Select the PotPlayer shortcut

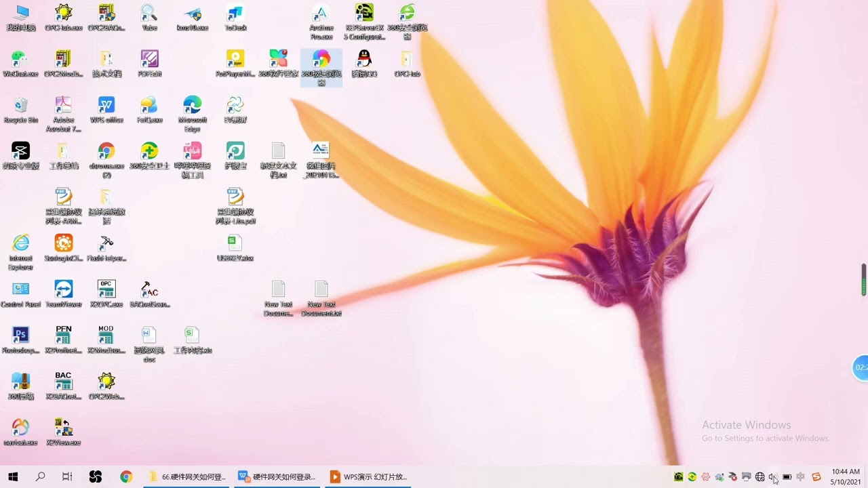(x=235, y=64)
